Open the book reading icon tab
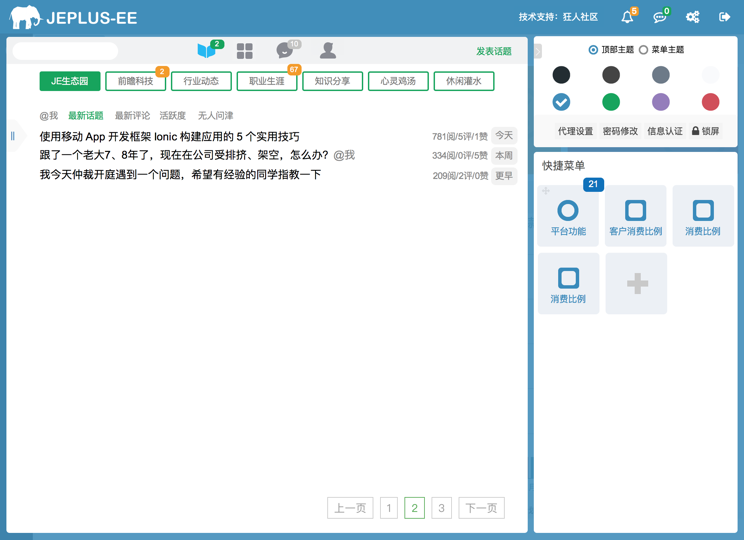 (x=207, y=51)
